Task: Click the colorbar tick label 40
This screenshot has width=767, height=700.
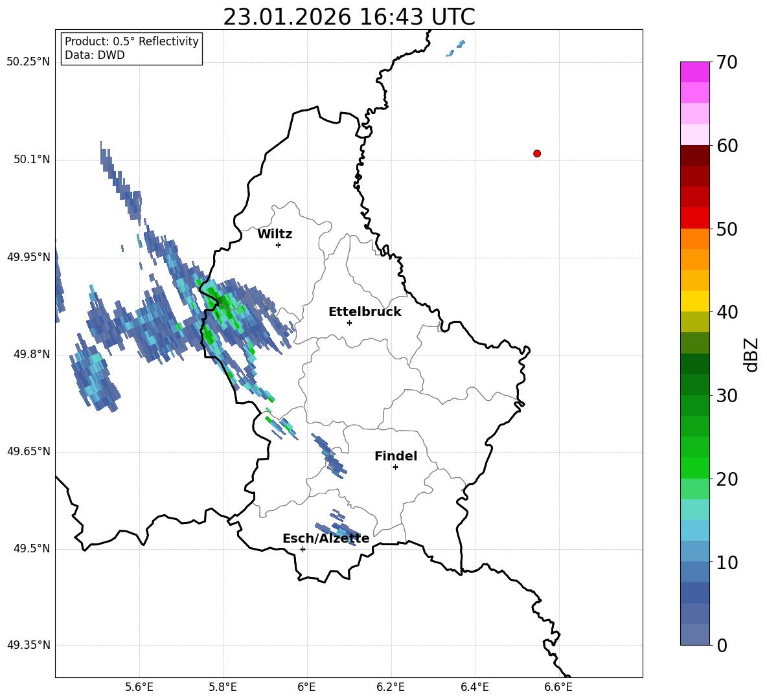Action: (727, 312)
